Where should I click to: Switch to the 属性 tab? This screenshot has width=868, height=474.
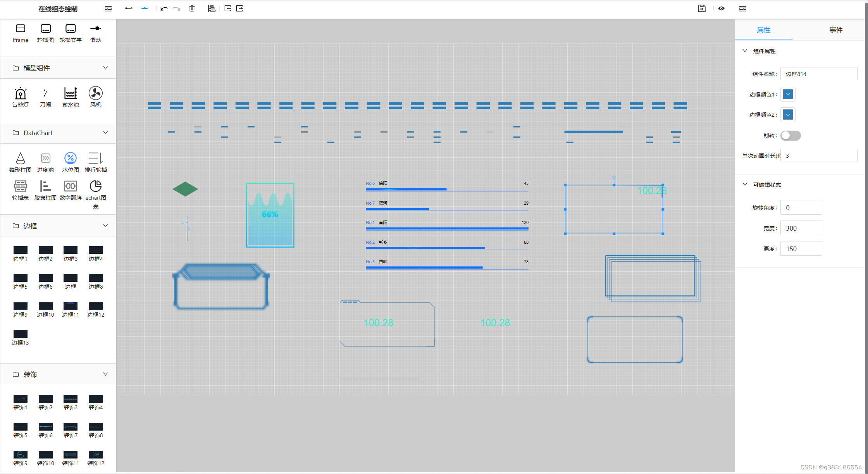pyautogui.click(x=763, y=29)
